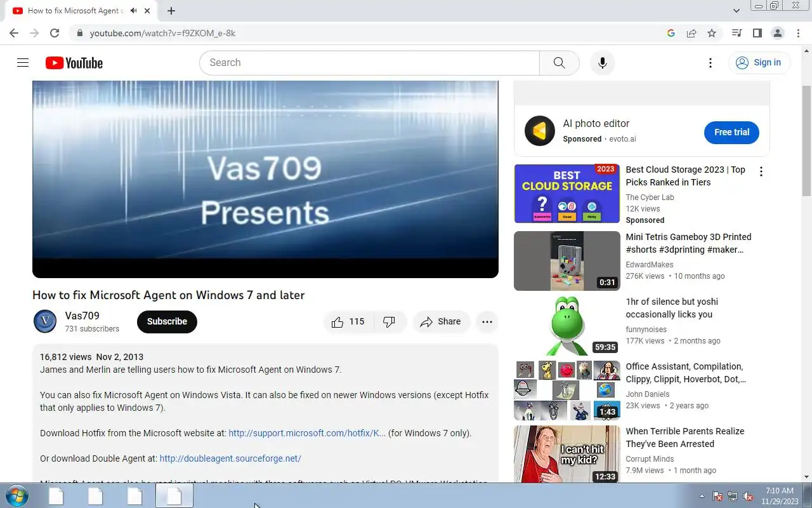Sign in to YouTube
This screenshot has height=508, width=812.
[x=759, y=62]
